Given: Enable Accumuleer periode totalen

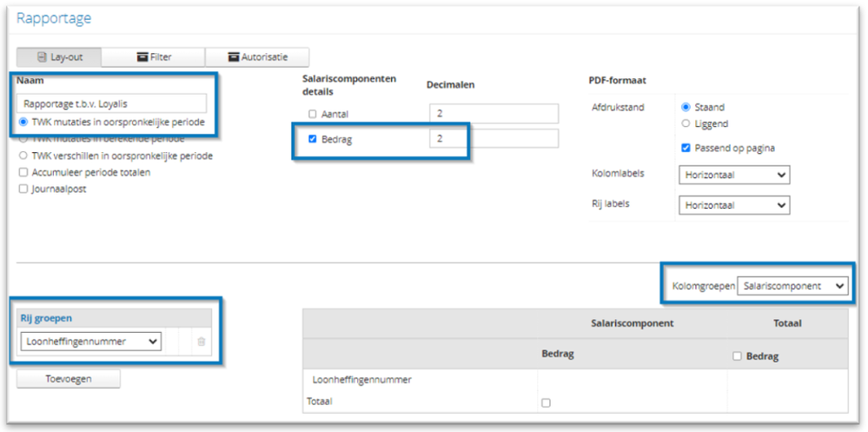Looking at the screenshot, I should (x=23, y=172).
